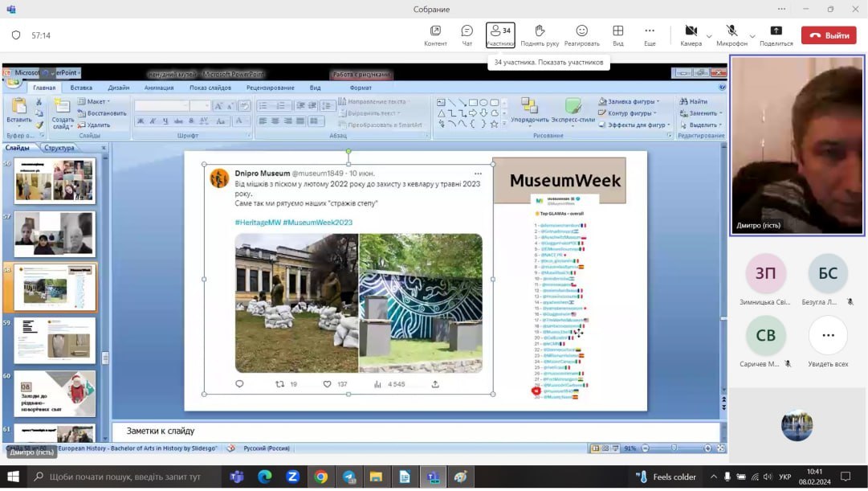Click Windows taskbar search box
Screen dimensions: 868x491
(x=124, y=477)
